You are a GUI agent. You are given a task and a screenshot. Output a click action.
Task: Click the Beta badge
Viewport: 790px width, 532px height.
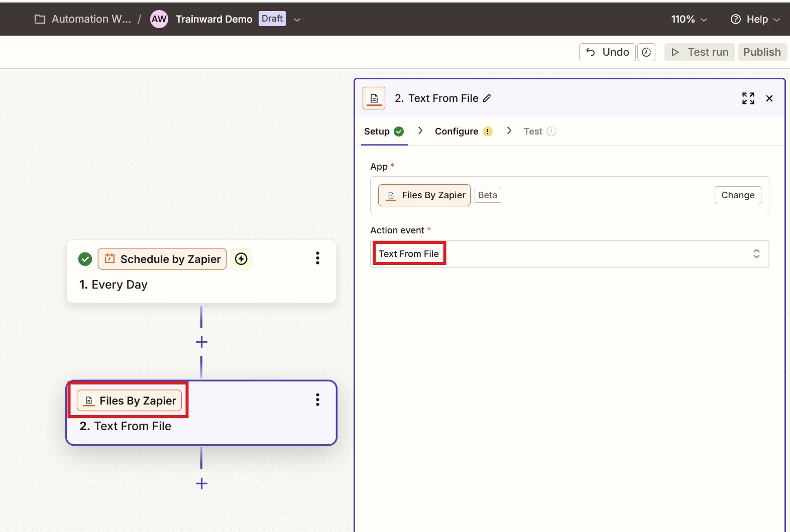click(488, 195)
